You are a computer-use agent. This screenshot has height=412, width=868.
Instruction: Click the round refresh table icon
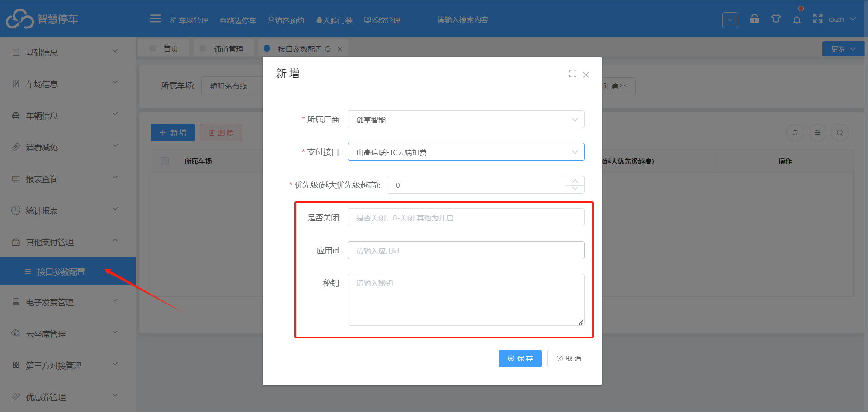795,132
